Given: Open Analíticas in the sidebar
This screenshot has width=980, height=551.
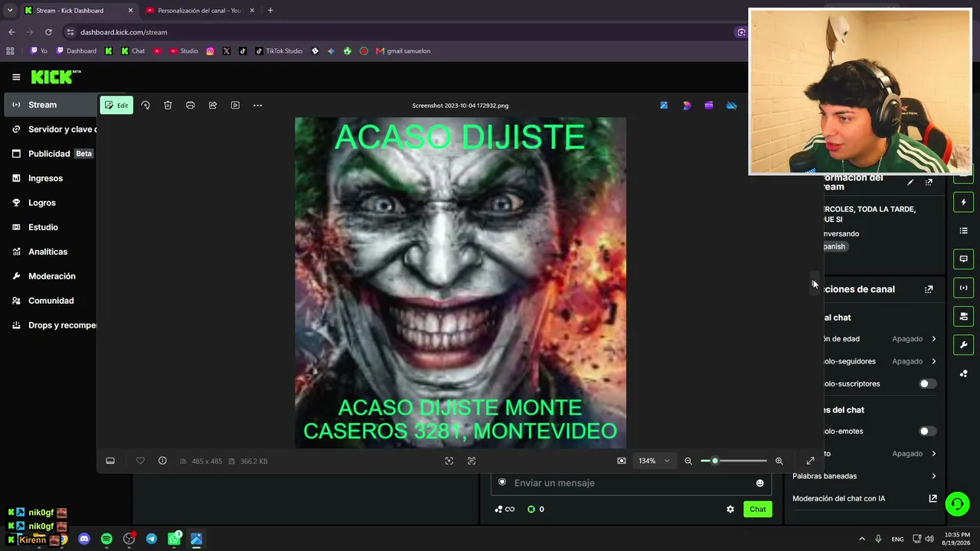Looking at the screenshot, I should point(51,252).
